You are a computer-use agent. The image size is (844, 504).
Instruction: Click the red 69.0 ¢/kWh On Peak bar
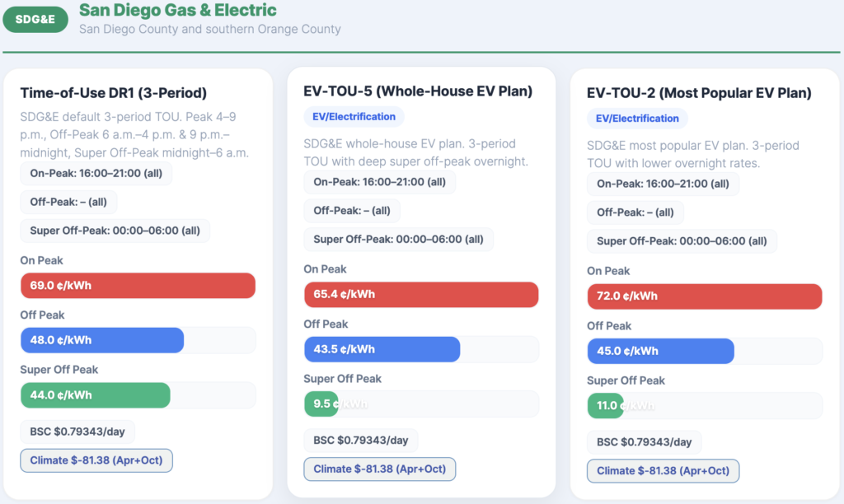pyautogui.click(x=138, y=286)
